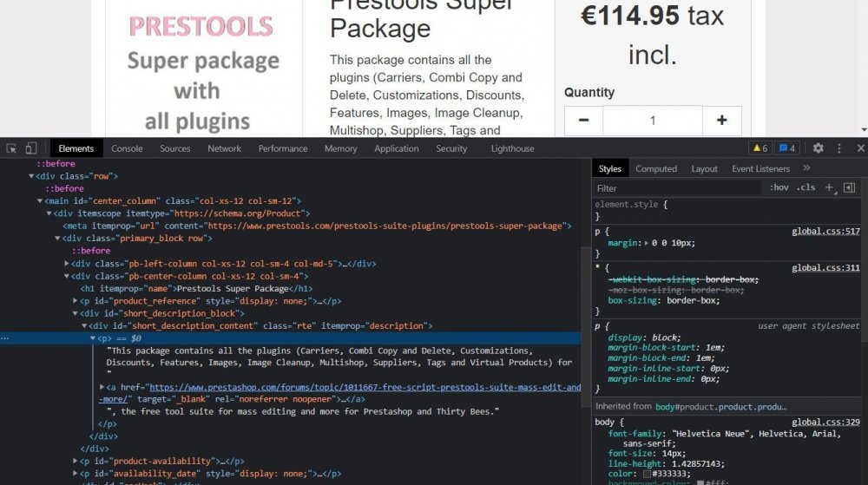Screen dimensions: 868x485
Task: Add new style rule with plus icon
Action: [829, 187]
